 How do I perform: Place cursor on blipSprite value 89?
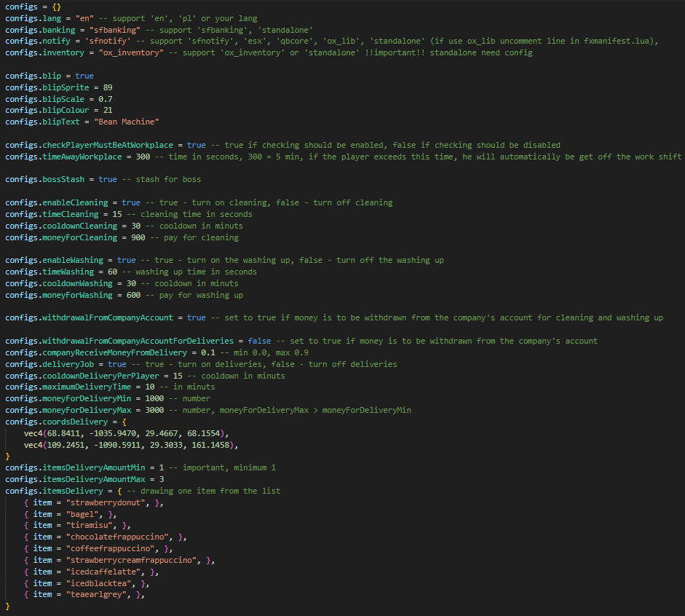(108, 87)
